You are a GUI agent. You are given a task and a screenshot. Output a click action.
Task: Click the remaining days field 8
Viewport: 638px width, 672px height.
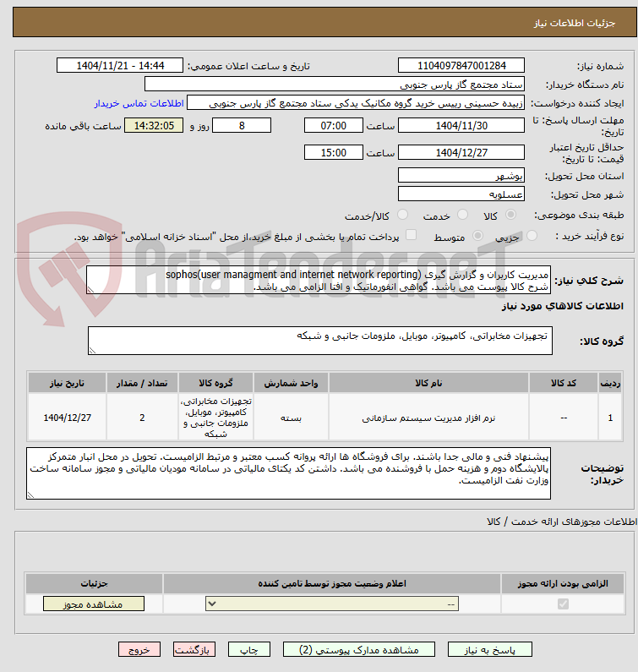[x=242, y=126]
